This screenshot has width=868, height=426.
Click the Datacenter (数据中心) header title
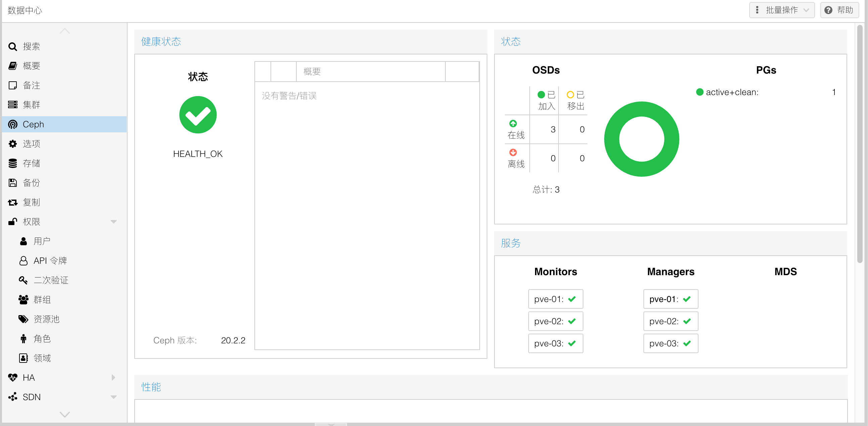tap(25, 10)
